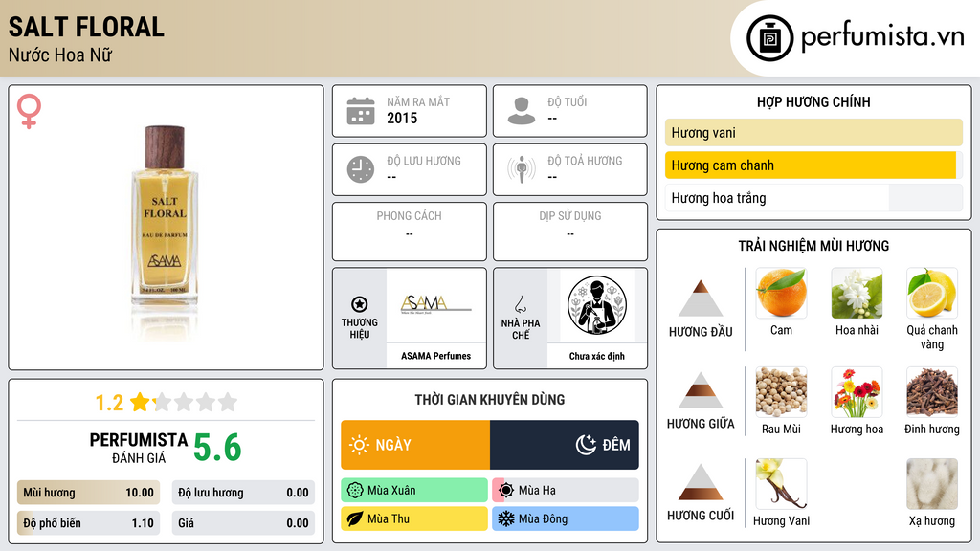The height and width of the screenshot is (551, 980).
Task: Click the Hương cam chanh accord bar
Action: coord(813,165)
